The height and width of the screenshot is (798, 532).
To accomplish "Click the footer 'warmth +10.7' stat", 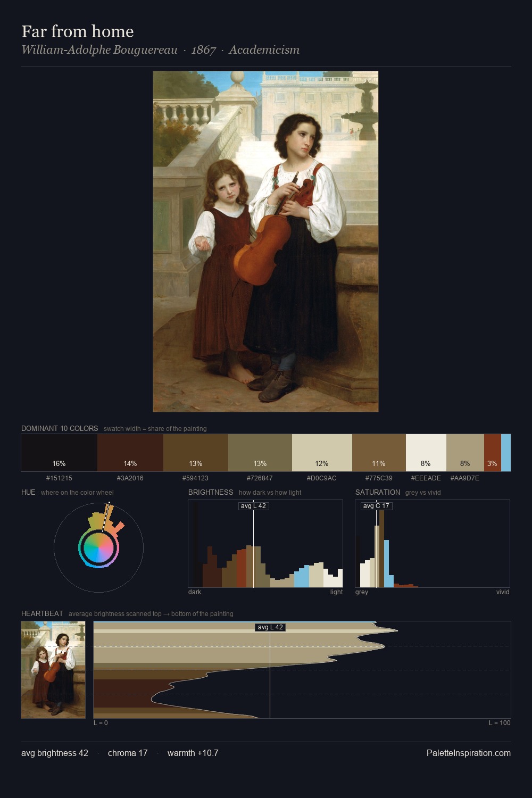I will [x=193, y=753].
